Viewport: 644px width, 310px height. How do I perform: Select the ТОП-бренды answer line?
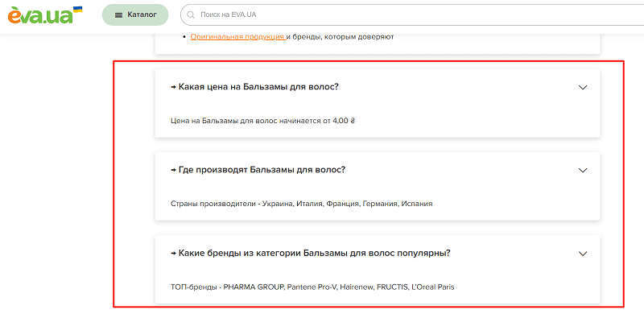point(312,287)
